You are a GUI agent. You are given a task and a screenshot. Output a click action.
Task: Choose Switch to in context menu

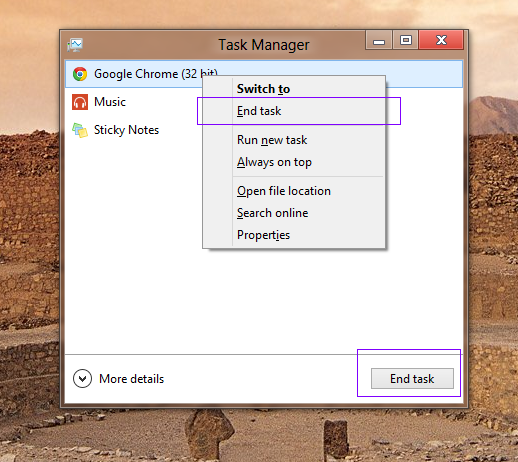pos(294,89)
